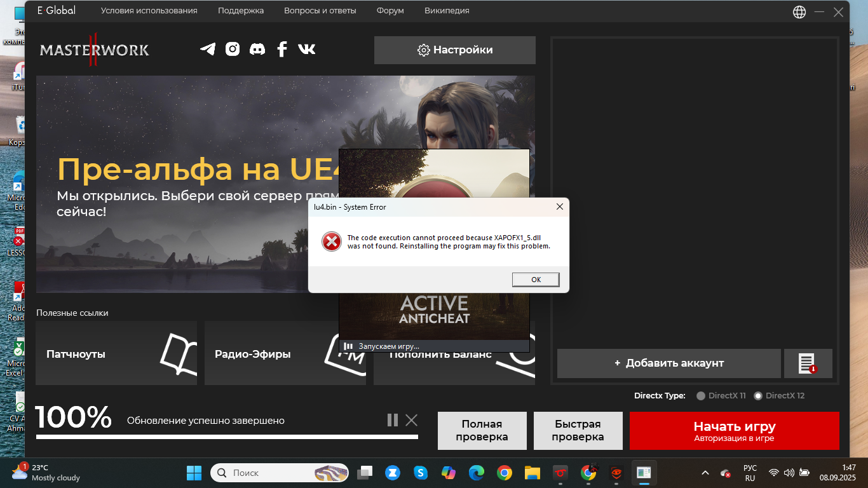Click the MASTERWORK logo
This screenshot has height=488, width=868.
click(x=94, y=50)
